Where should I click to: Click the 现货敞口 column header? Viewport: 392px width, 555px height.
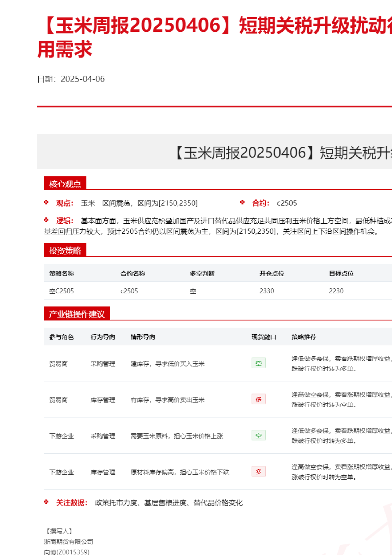[264, 337]
